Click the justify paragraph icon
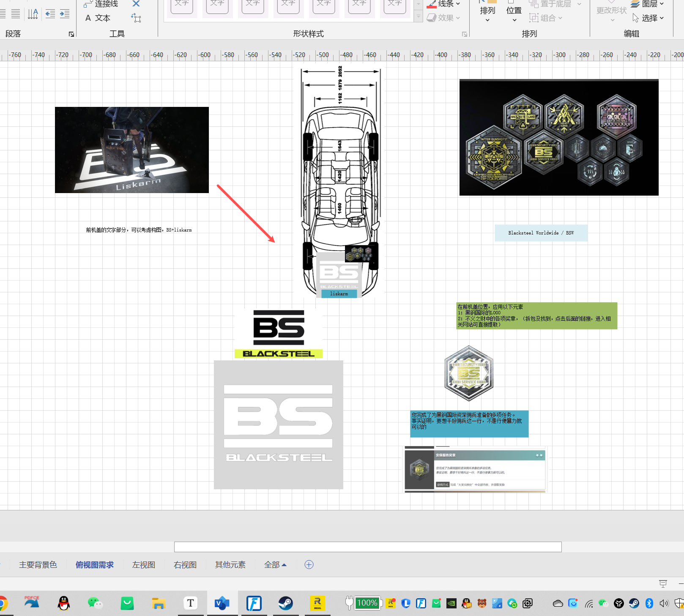This screenshot has height=616, width=684. tap(16, 14)
